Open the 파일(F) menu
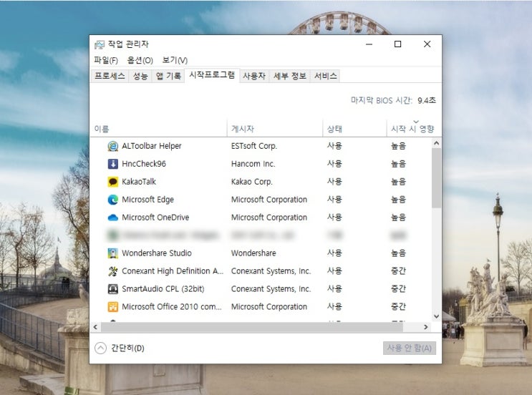Viewport: 532px width, 395px height. click(106, 60)
